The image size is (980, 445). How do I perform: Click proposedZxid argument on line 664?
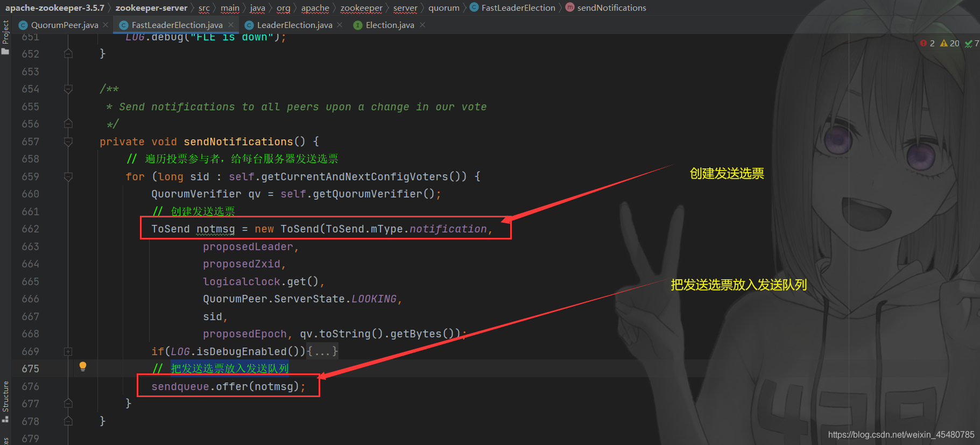tap(242, 264)
